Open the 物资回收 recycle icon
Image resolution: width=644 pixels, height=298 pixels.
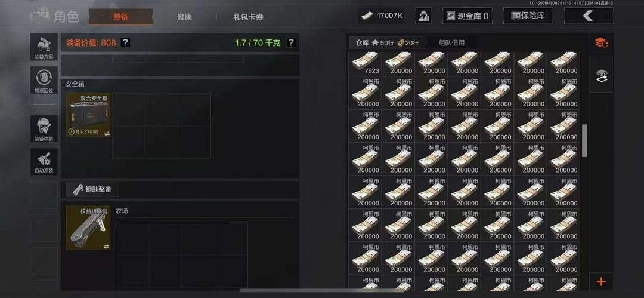point(44,80)
